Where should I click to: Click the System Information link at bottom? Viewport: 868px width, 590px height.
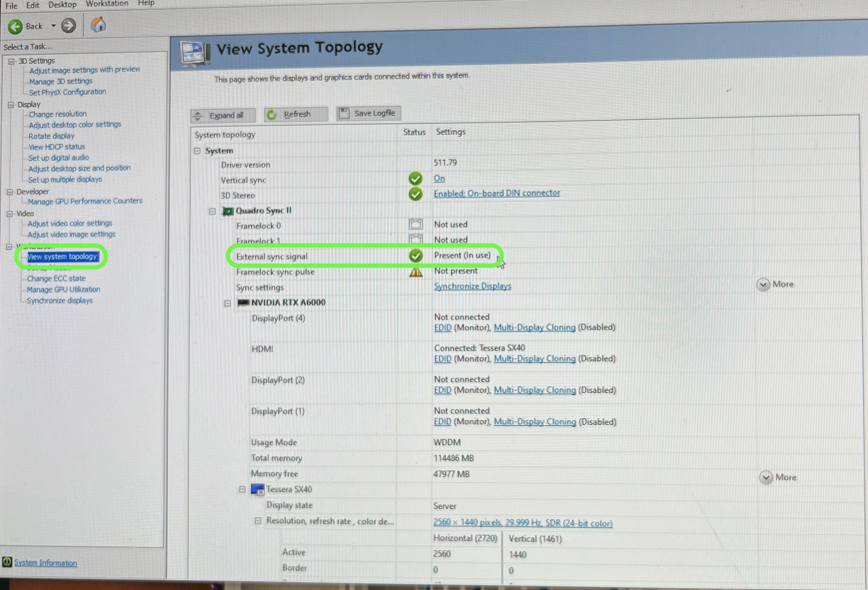point(45,563)
